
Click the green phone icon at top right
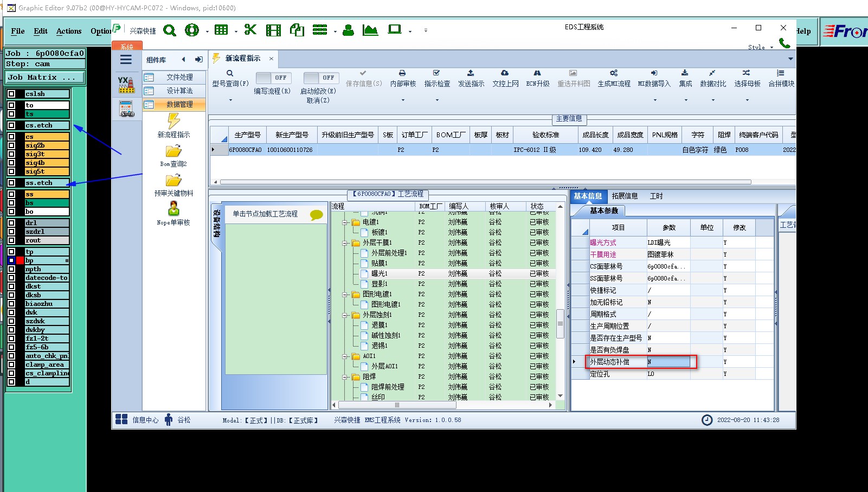[x=784, y=43]
